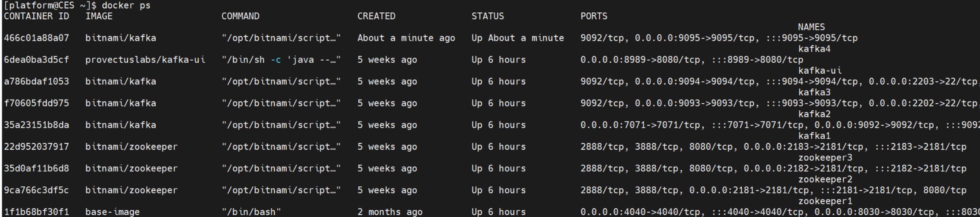
Task: Select container ID 1f1b68bf30f1
Action: [x=36, y=212]
